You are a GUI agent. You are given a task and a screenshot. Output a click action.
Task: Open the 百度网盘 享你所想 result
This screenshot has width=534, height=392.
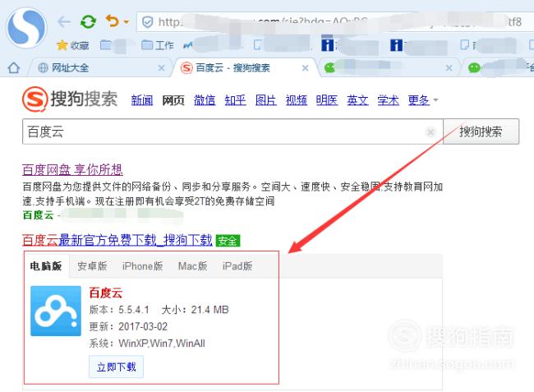tap(72, 169)
